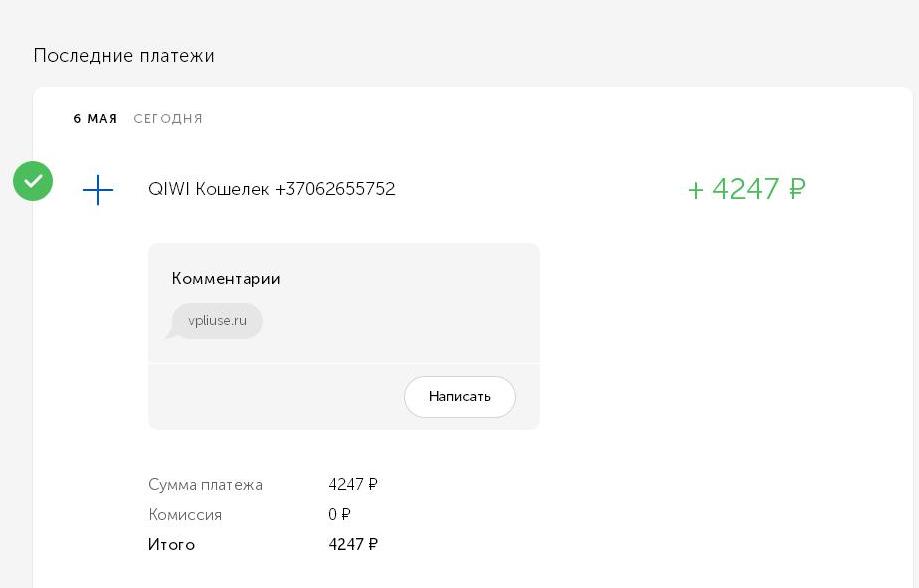This screenshot has width=919, height=588.
Task: Click the ruble sign in green amount
Action: [x=797, y=189]
